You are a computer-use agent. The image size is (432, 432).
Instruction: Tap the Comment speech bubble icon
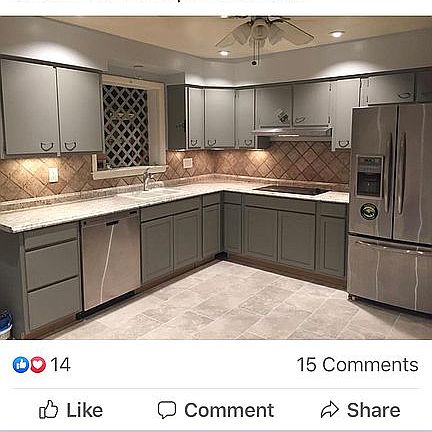click(x=167, y=410)
